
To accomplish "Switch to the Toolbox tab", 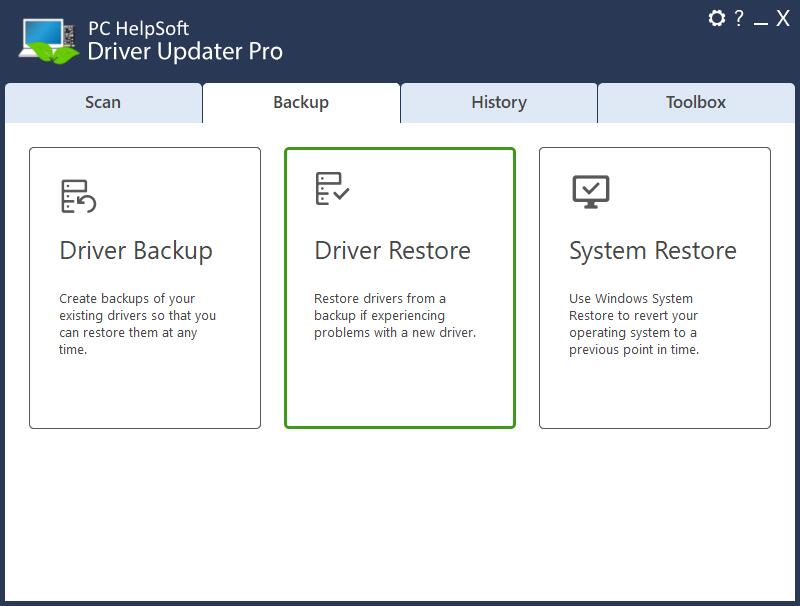I will tap(695, 102).
